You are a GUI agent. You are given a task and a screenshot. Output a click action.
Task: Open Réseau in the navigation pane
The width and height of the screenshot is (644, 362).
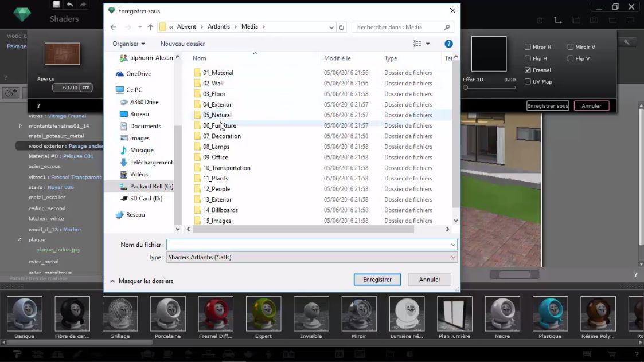(x=135, y=215)
